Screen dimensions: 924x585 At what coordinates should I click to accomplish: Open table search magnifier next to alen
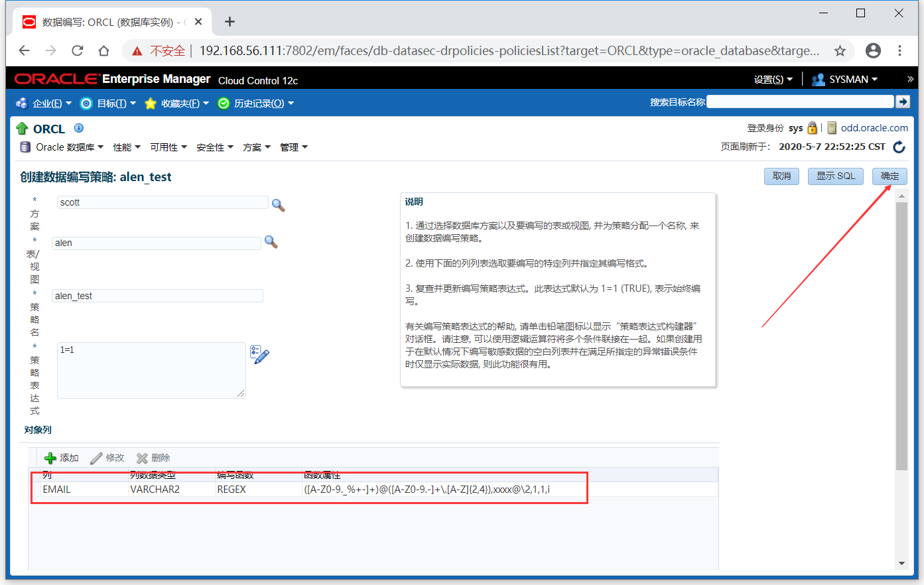click(x=271, y=241)
